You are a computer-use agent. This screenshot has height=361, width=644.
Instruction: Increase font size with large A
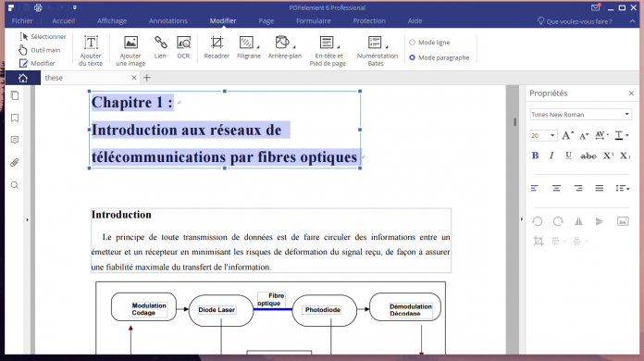click(567, 135)
